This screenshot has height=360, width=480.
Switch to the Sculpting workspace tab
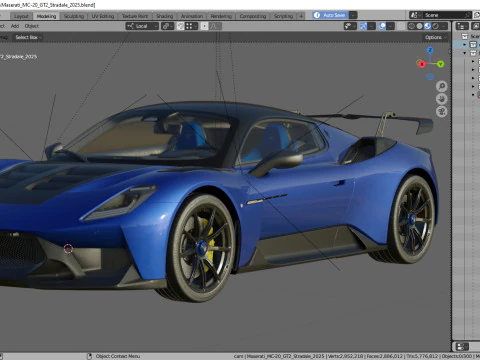point(74,16)
